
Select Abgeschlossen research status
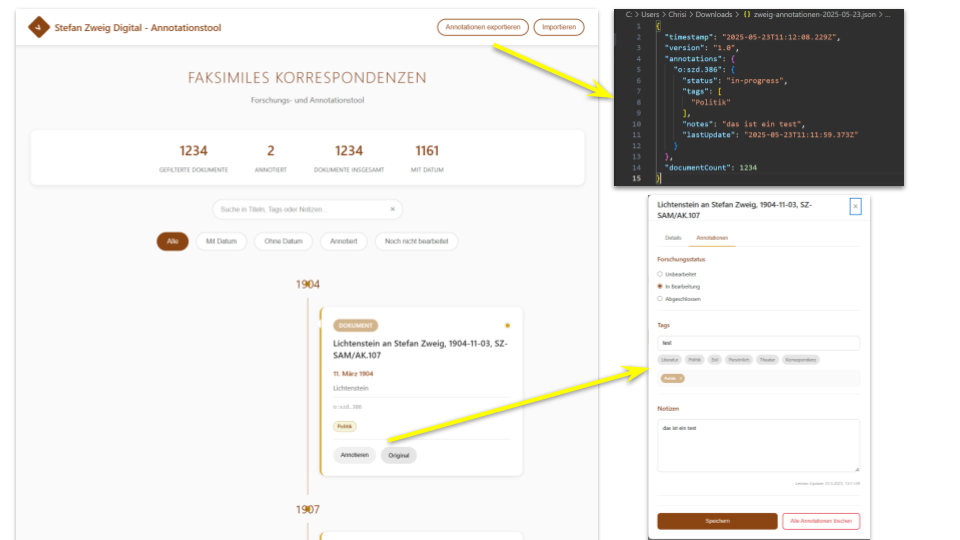pyautogui.click(x=660, y=299)
